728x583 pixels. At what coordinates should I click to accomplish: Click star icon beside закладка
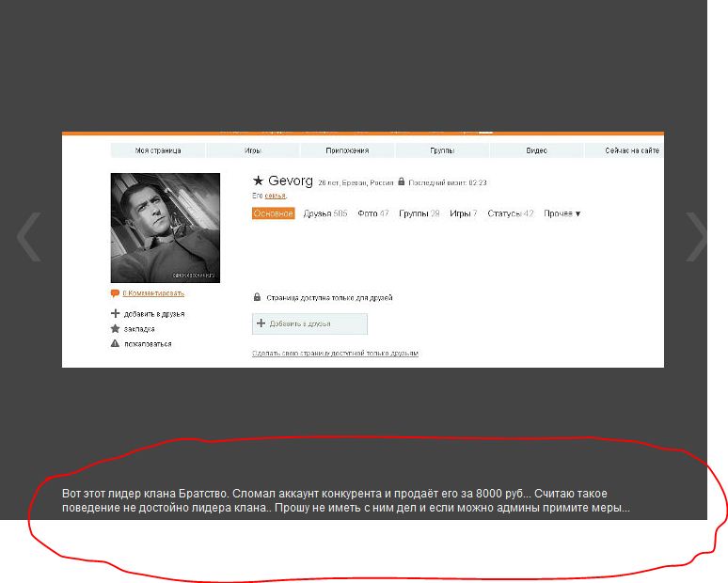point(115,328)
